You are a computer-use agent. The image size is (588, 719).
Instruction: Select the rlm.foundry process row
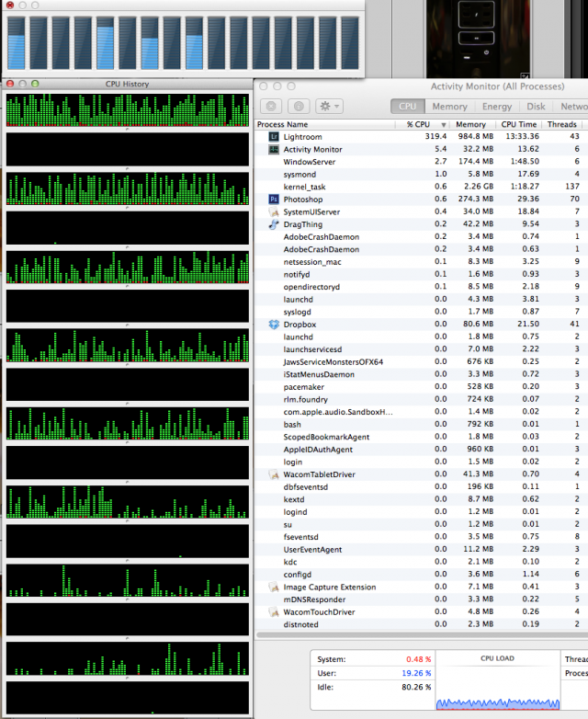pyautogui.click(x=421, y=399)
